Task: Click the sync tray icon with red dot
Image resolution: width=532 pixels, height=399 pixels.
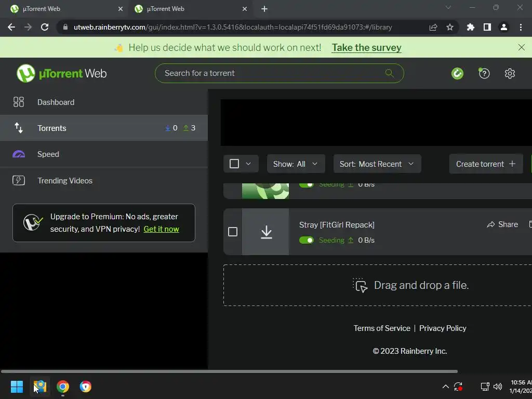Action: click(458, 387)
